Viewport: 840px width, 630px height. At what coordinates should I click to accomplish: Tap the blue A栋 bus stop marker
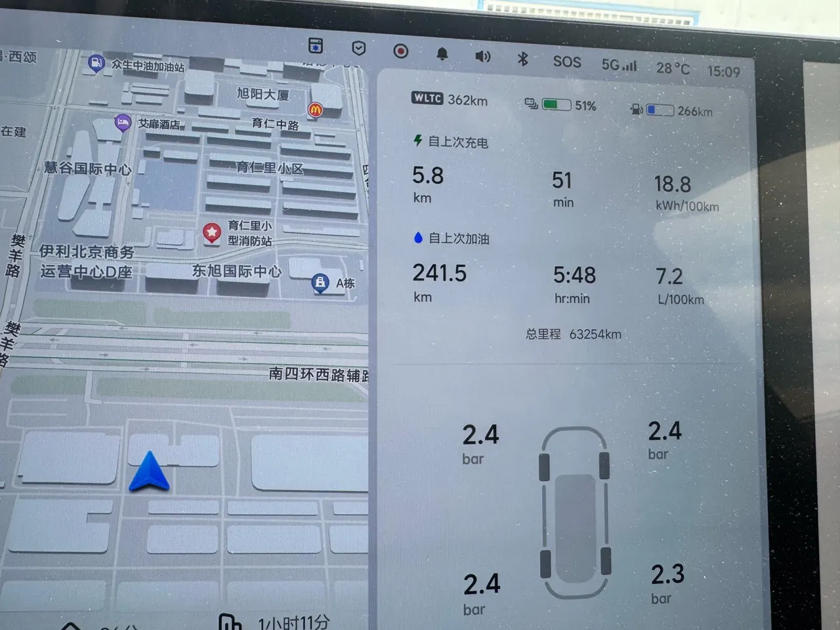320,283
